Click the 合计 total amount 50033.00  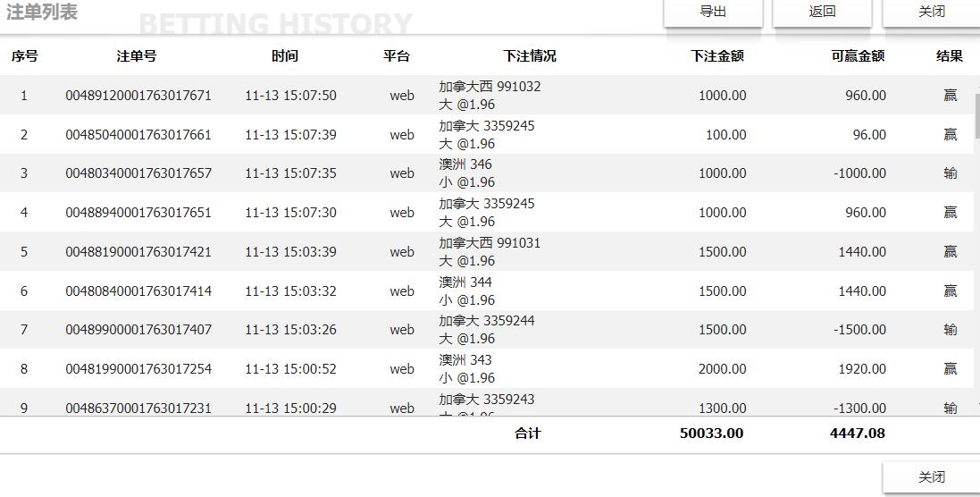711,434
